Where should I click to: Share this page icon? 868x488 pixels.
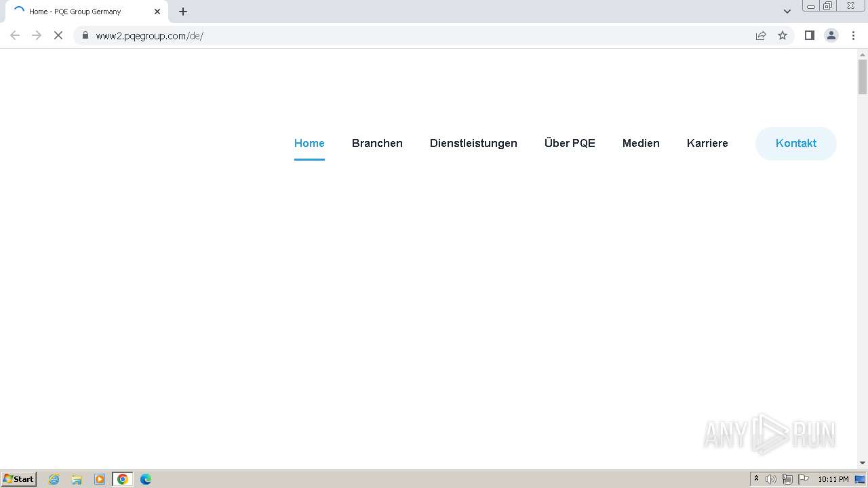pyautogui.click(x=761, y=35)
